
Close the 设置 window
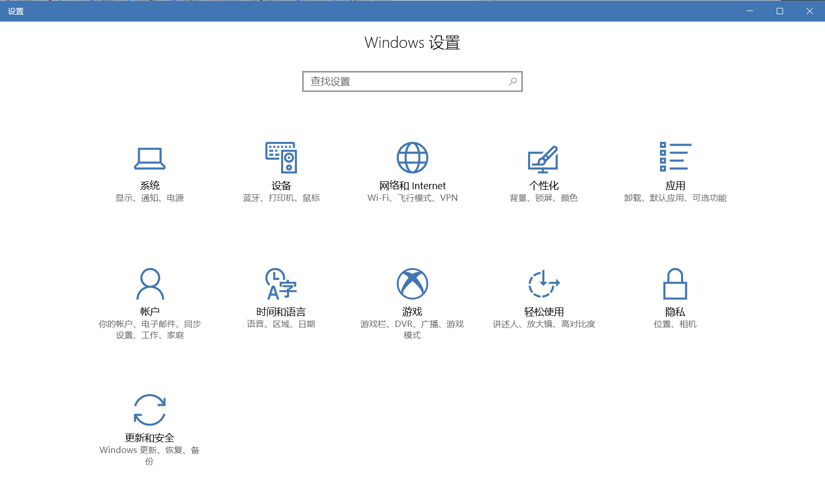[x=810, y=11]
